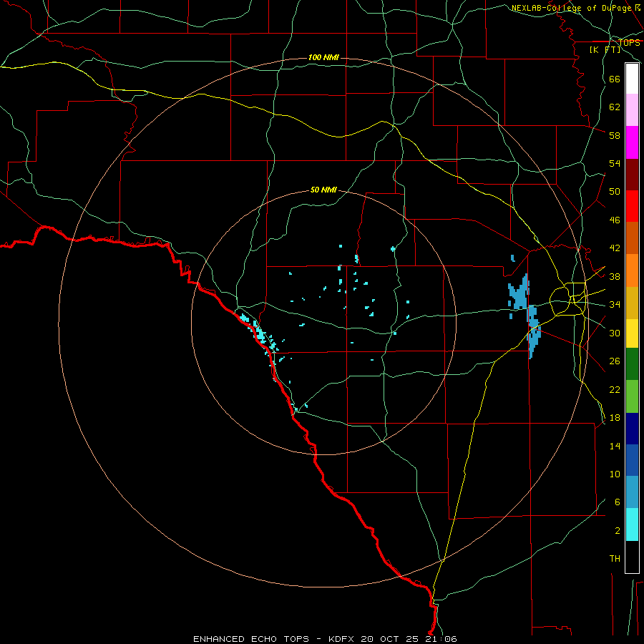
Task: Click the legend value 50
Action: (x=615, y=192)
